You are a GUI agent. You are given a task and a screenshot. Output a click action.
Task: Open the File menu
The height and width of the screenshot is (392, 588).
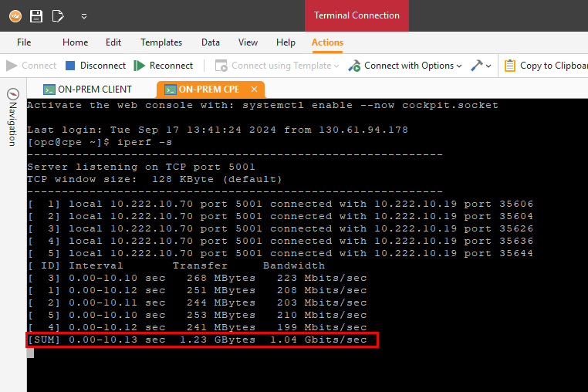pos(24,42)
